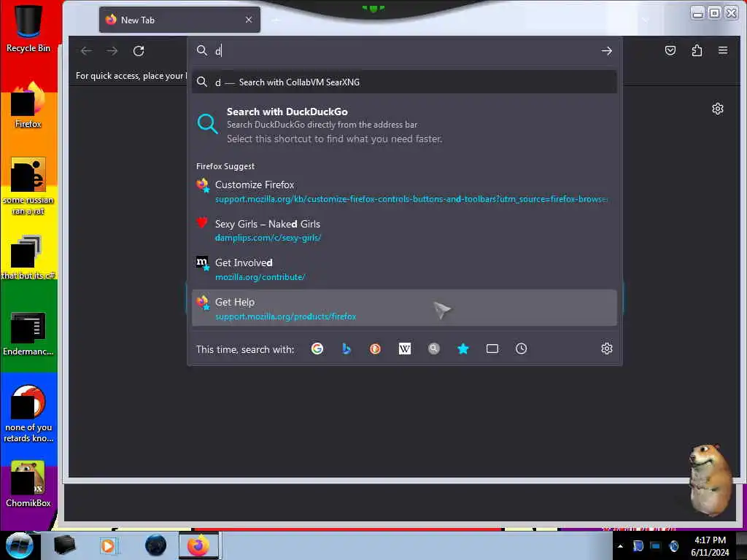747x560 pixels.
Task: Reload the current page
Action: coord(139,50)
